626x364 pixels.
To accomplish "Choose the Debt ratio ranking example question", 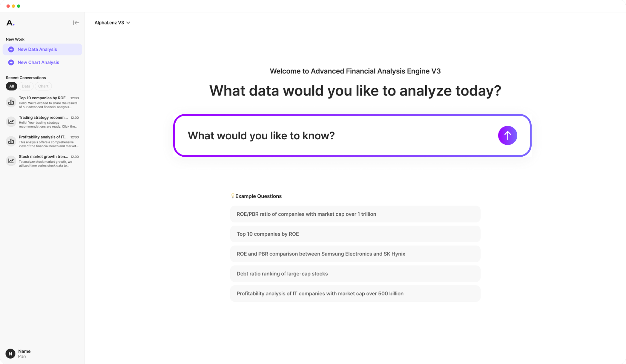I will pos(355,274).
